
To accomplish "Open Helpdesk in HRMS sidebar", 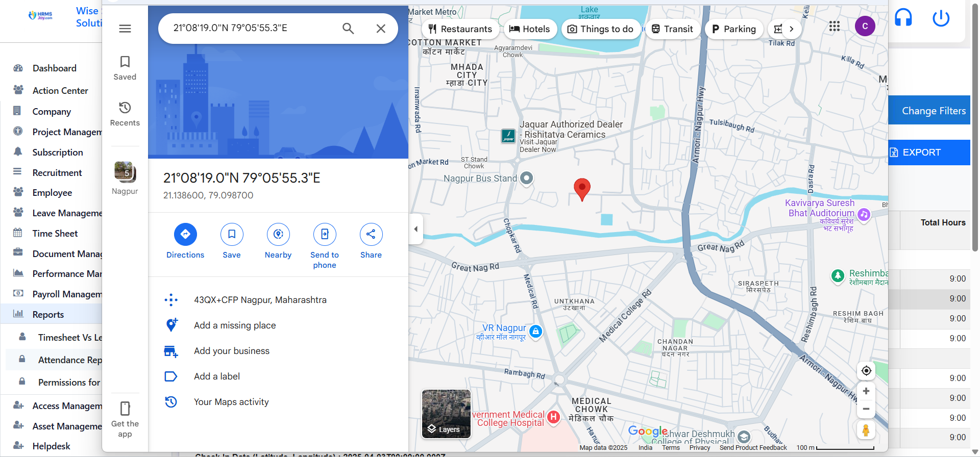I will click(x=51, y=446).
